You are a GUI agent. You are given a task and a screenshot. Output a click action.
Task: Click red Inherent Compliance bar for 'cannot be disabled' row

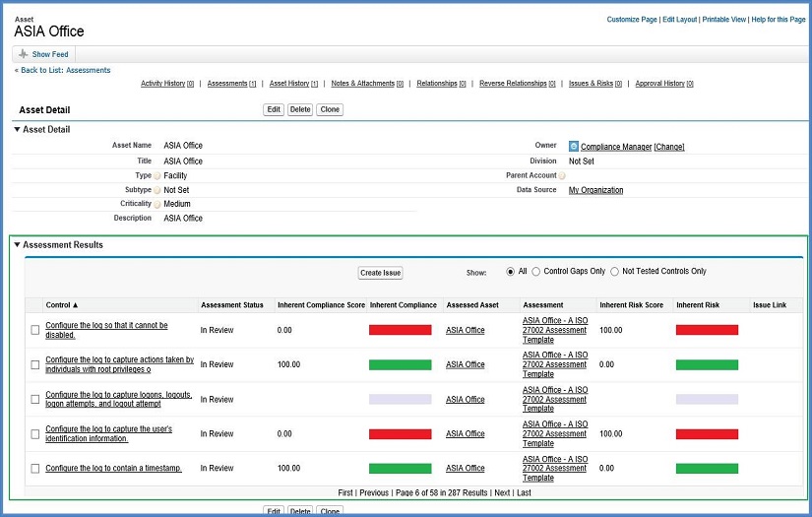[401, 330]
